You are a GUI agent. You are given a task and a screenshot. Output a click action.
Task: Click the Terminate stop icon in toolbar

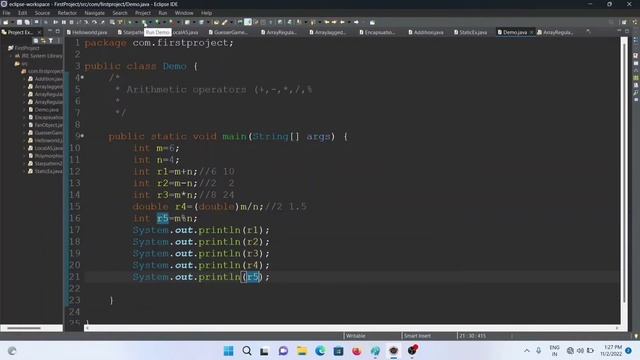tap(71, 22)
